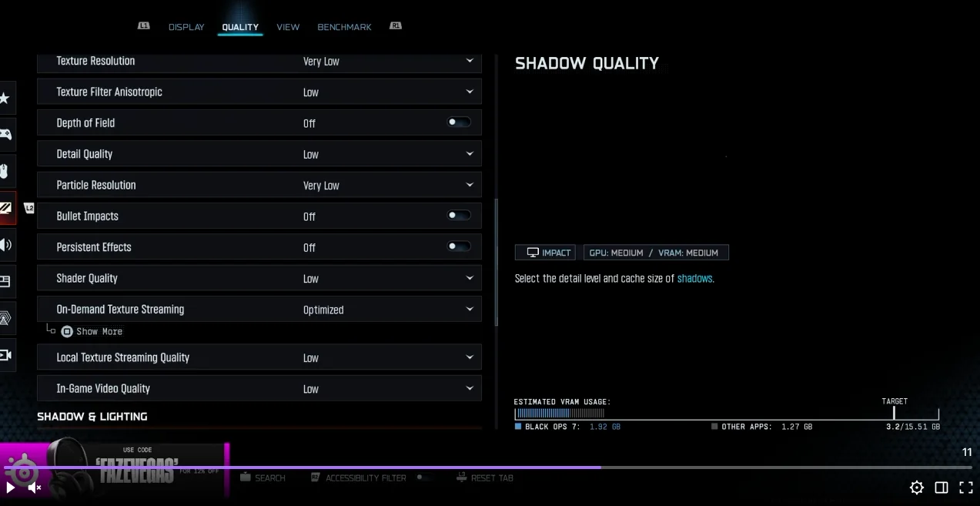Select the Graphics settings category icon

click(6, 208)
